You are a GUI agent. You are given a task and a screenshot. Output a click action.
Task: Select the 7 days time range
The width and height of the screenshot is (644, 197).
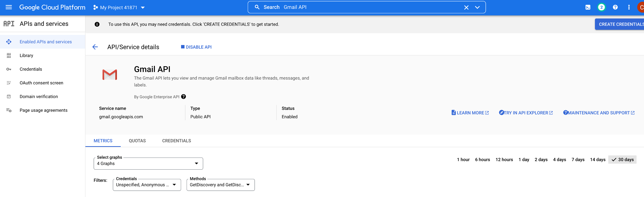[x=578, y=160]
